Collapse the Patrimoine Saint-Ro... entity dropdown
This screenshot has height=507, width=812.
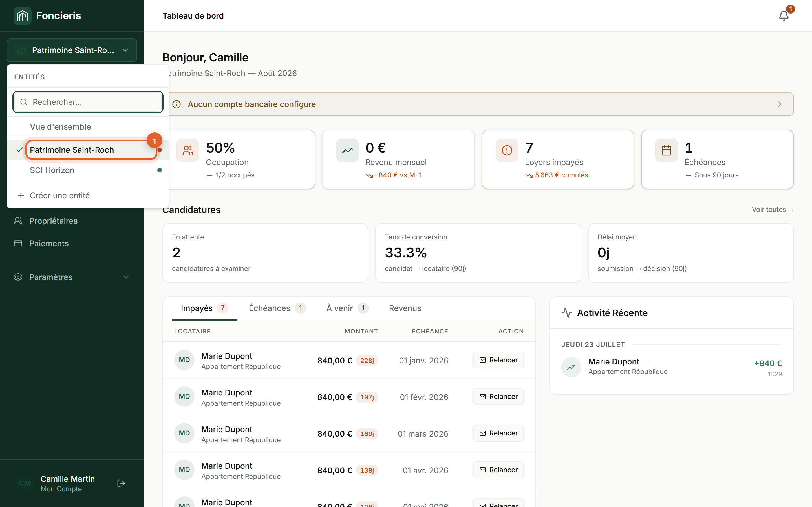pos(72,50)
